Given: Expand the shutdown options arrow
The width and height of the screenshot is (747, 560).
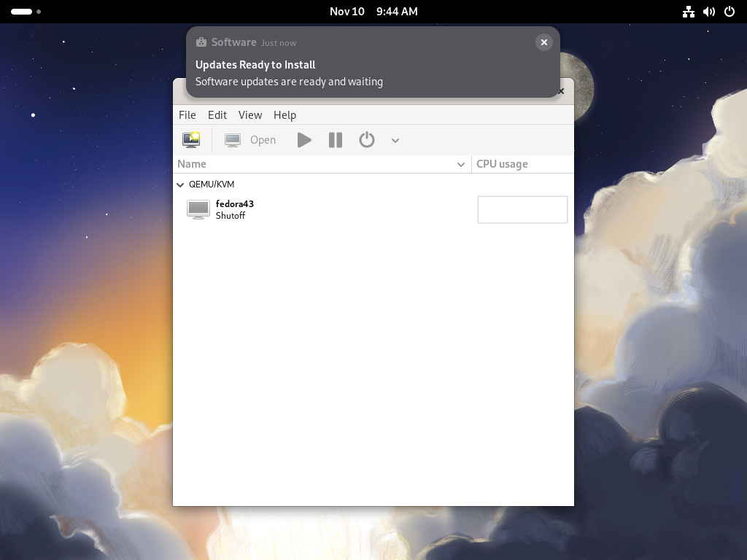Looking at the screenshot, I should pyautogui.click(x=395, y=140).
